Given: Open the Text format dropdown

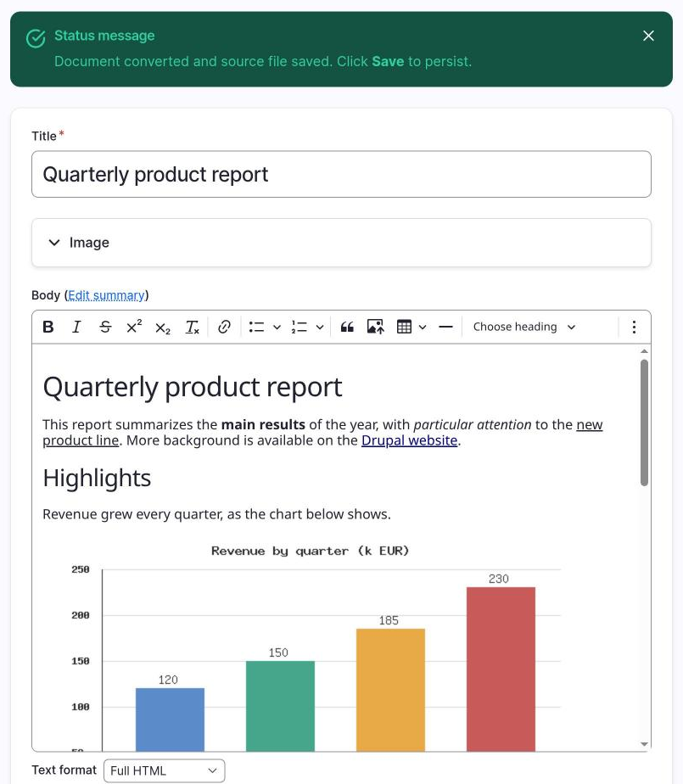Looking at the screenshot, I should (x=164, y=770).
